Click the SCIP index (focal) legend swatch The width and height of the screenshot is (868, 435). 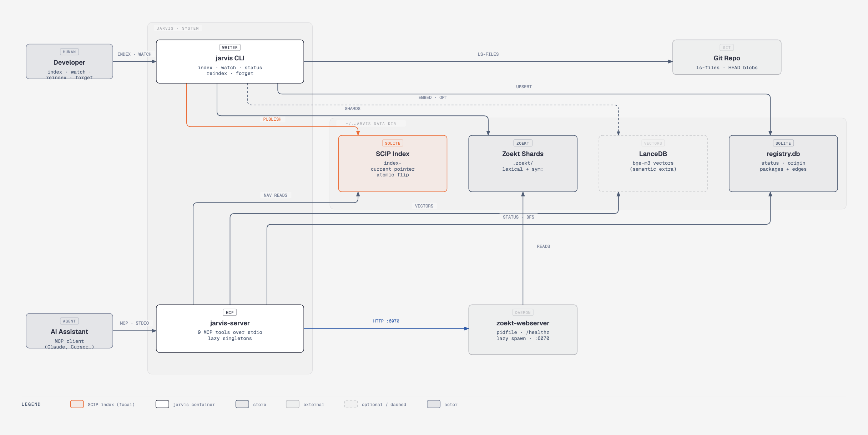click(x=77, y=404)
